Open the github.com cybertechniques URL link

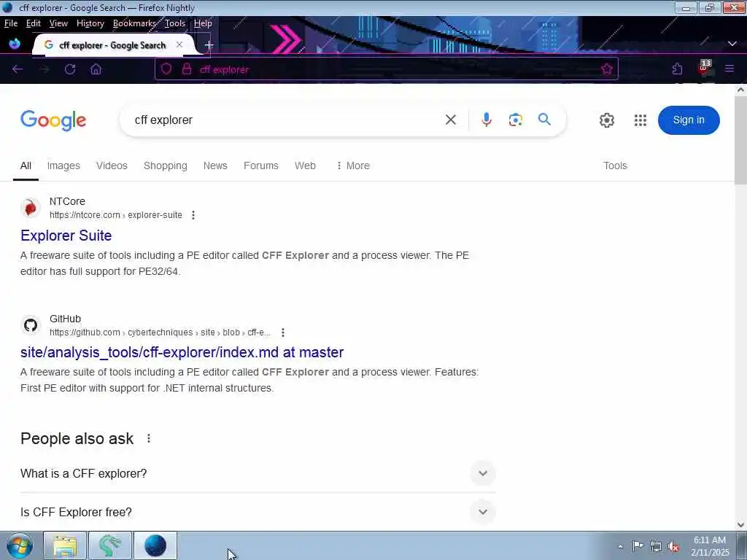(x=160, y=332)
